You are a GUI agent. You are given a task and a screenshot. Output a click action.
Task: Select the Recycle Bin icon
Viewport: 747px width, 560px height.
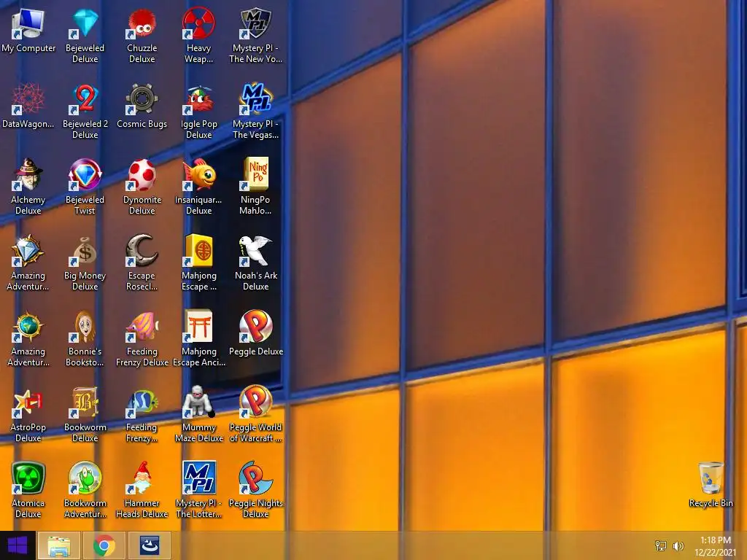[711, 478]
